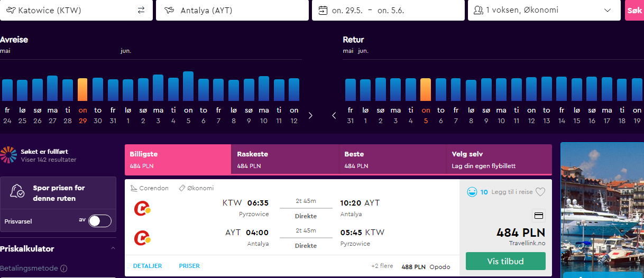The image size is (644, 278).
Task: Open the travel dates picker
Action: (388, 10)
